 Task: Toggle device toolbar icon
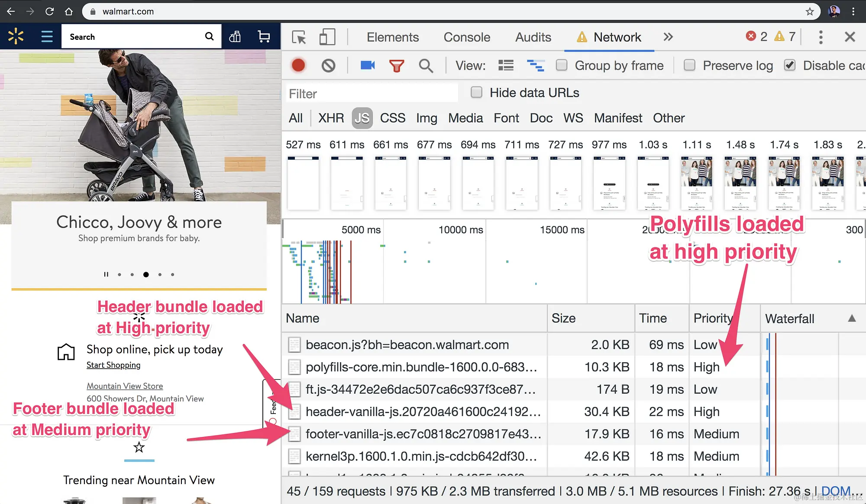coord(327,37)
